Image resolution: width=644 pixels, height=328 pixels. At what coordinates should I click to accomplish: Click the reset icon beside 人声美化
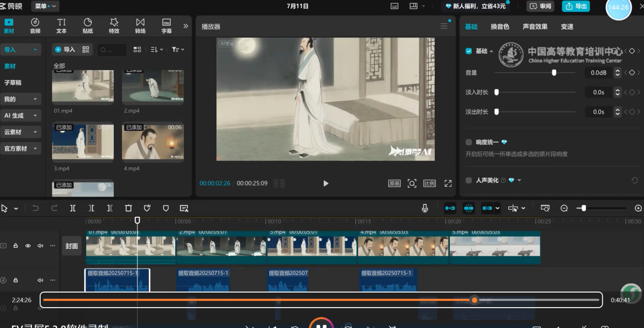[634, 180]
